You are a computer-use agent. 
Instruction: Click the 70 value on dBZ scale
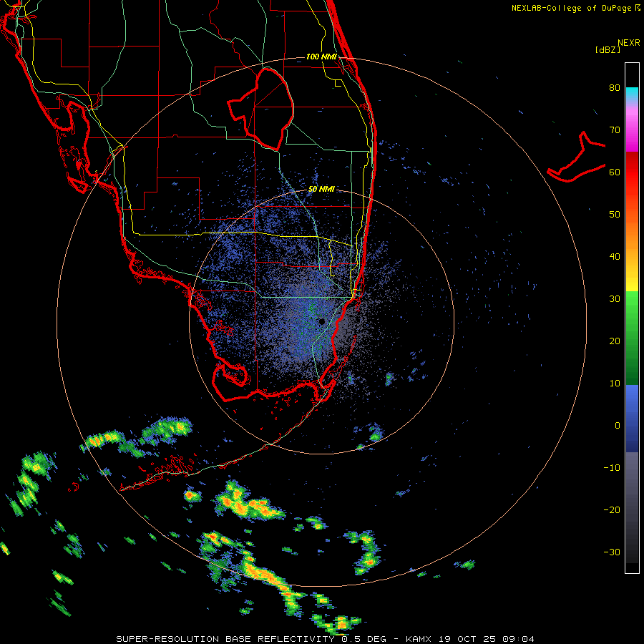(615, 130)
